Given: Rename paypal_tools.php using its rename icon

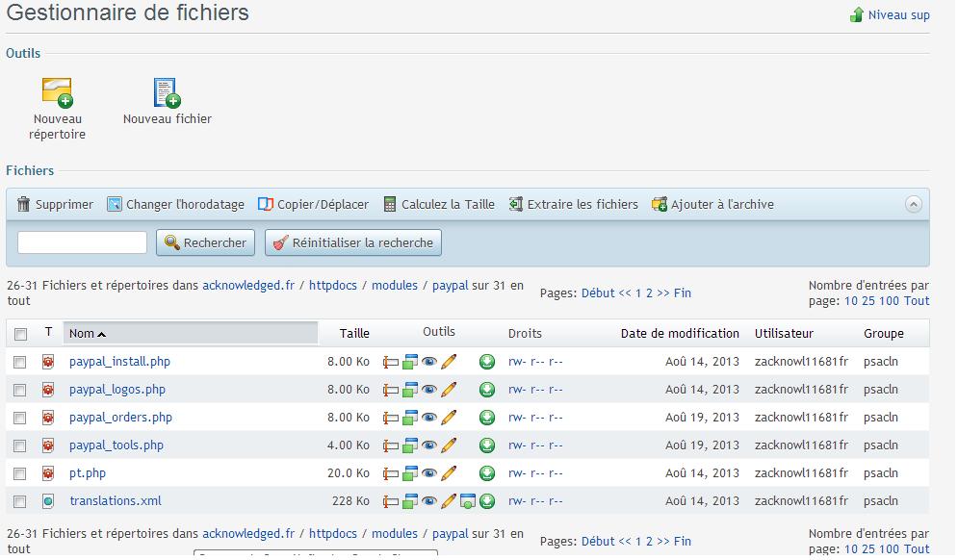Looking at the screenshot, I should click(390, 445).
